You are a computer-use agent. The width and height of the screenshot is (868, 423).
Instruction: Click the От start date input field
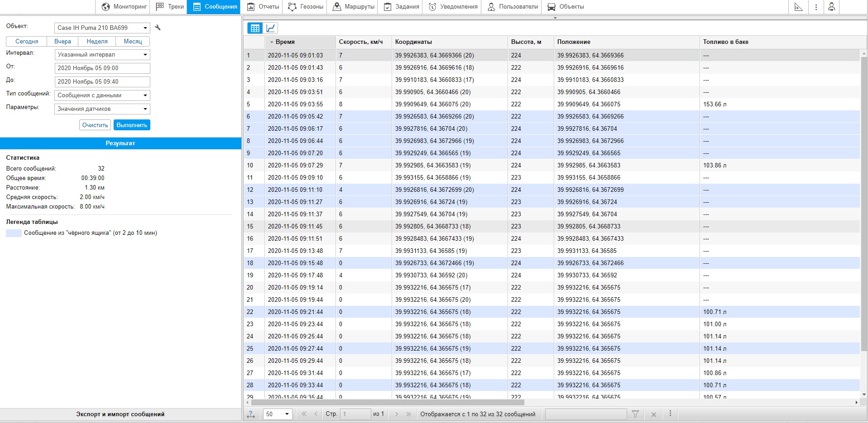[102, 68]
